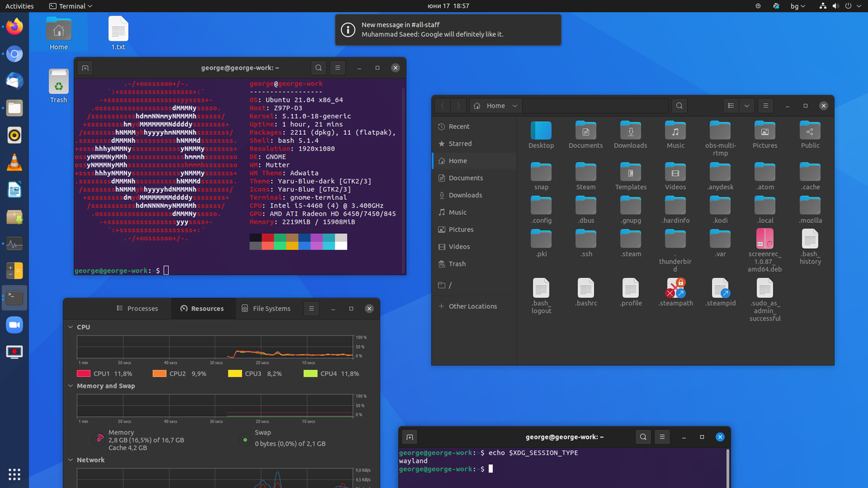Open VLC media player in dock
This screenshot has height=488, width=868.
(x=14, y=163)
